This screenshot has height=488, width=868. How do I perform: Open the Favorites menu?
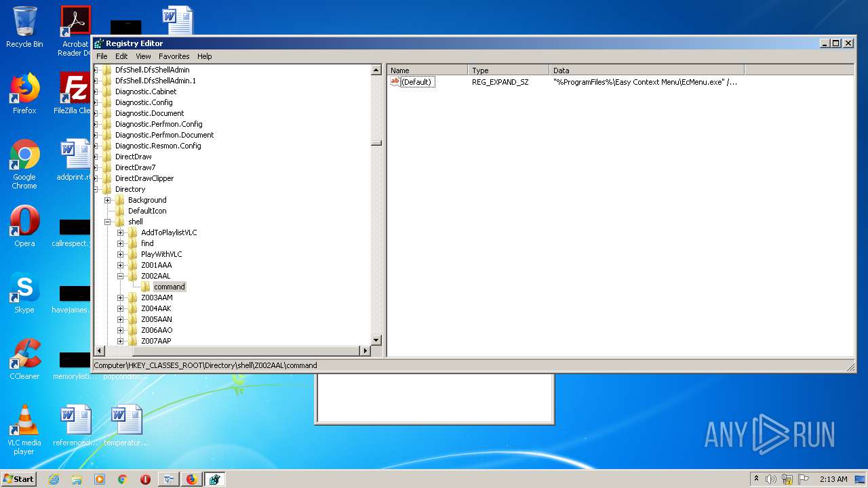(174, 56)
